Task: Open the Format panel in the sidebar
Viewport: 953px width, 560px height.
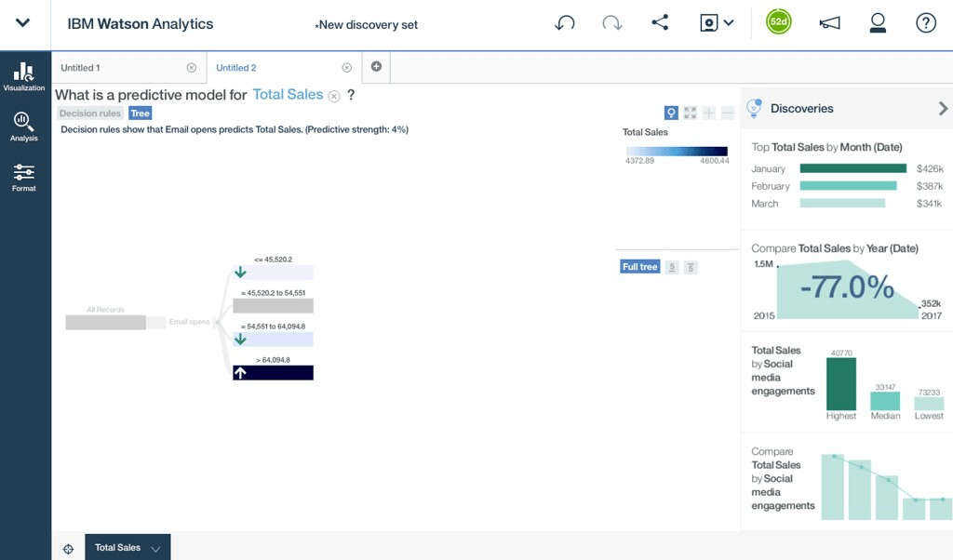Action: pos(24,177)
